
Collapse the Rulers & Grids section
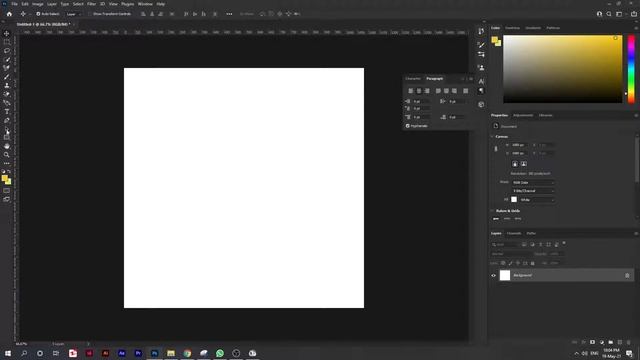click(492, 211)
